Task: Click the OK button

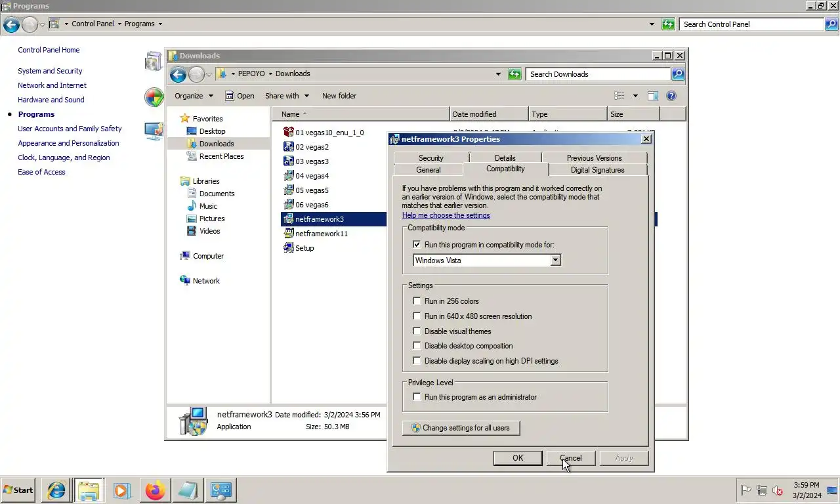Action: click(518, 458)
